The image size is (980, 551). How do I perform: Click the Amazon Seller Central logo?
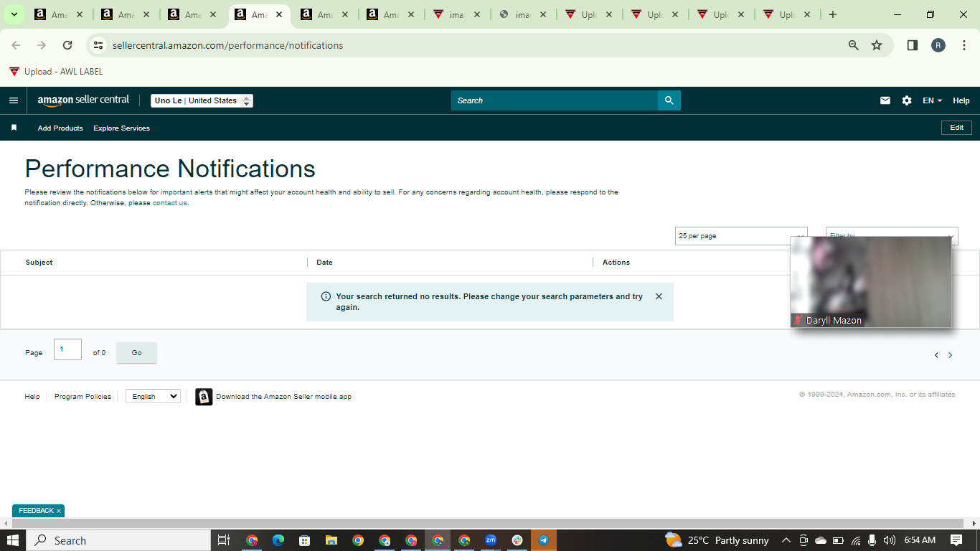pos(83,100)
